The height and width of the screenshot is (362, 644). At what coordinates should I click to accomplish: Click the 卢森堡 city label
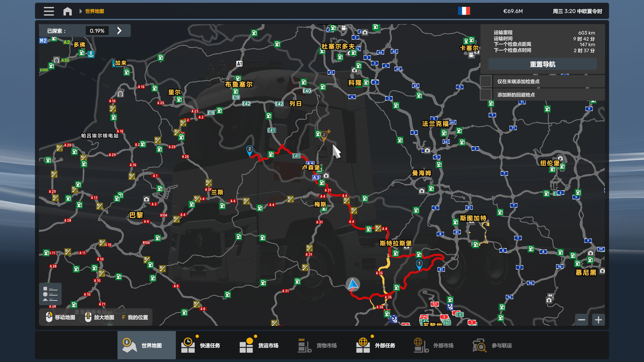coord(311,168)
